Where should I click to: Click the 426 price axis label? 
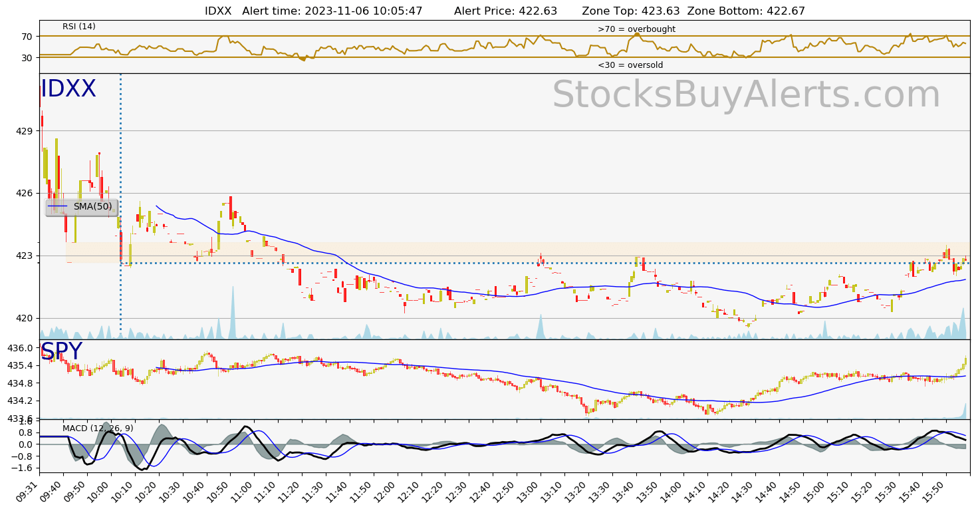tap(25, 193)
